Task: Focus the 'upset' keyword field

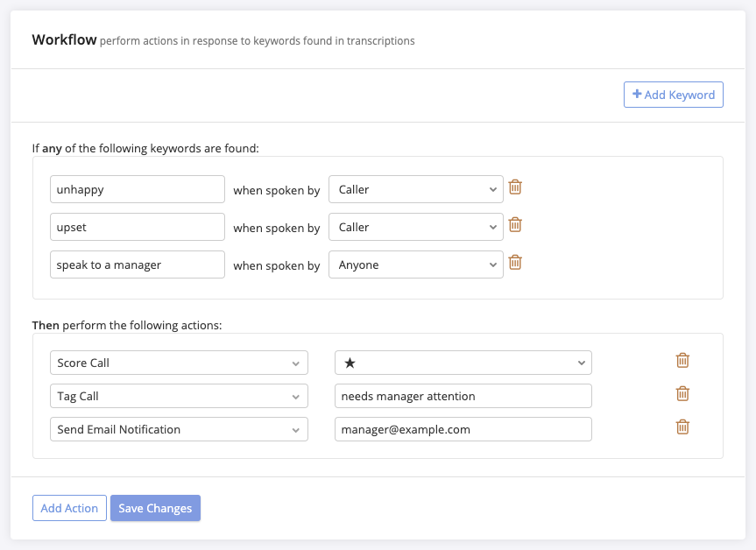Action: (x=138, y=227)
